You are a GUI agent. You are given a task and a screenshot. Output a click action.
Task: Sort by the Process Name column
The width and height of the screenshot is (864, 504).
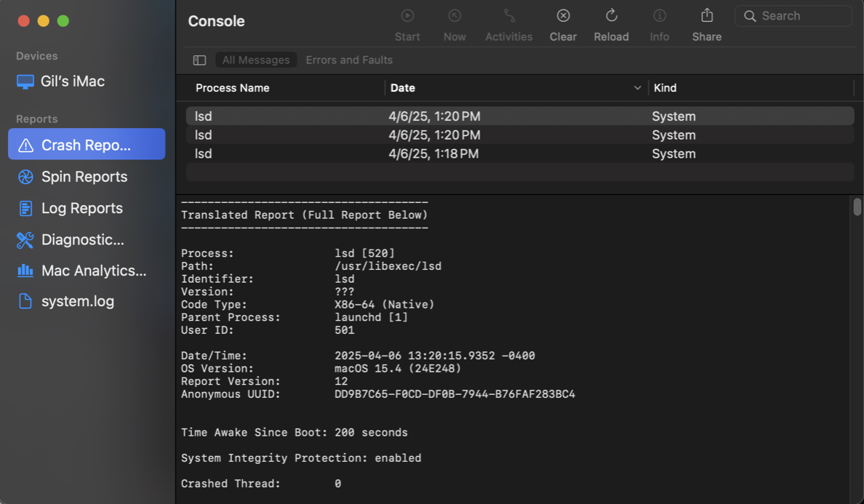(x=233, y=88)
